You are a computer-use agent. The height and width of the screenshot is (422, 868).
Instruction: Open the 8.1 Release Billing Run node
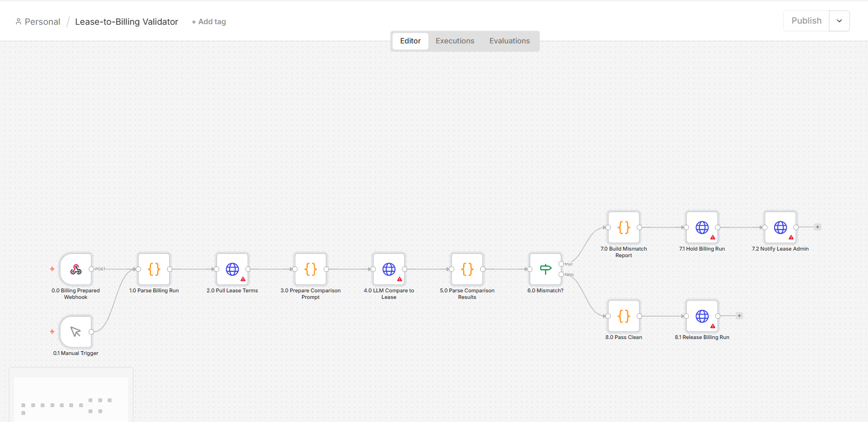point(702,316)
